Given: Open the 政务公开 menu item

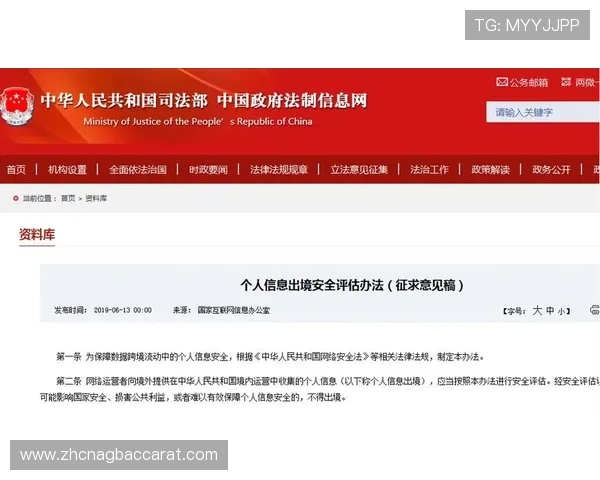Looking at the screenshot, I should point(551,170).
